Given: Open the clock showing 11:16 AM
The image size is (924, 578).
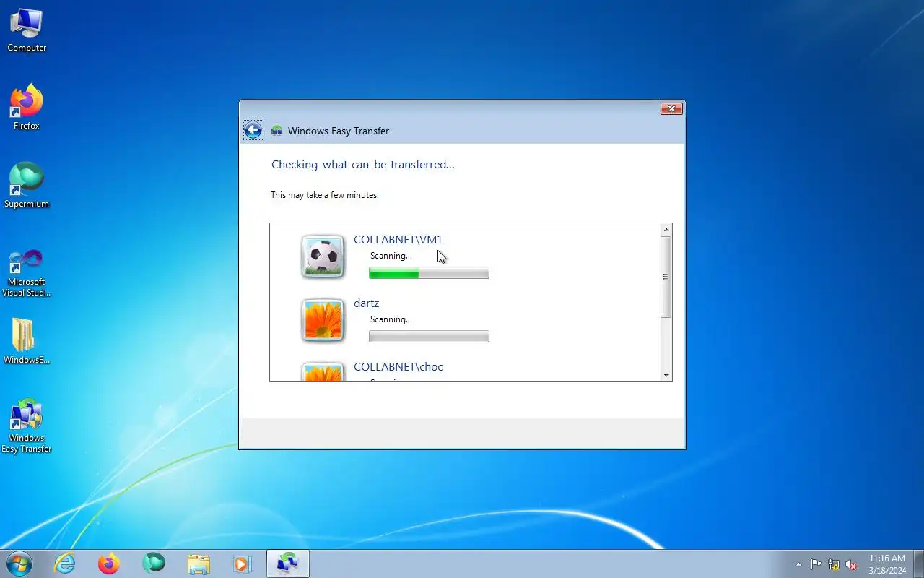Looking at the screenshot, I should tap(887, 564).
